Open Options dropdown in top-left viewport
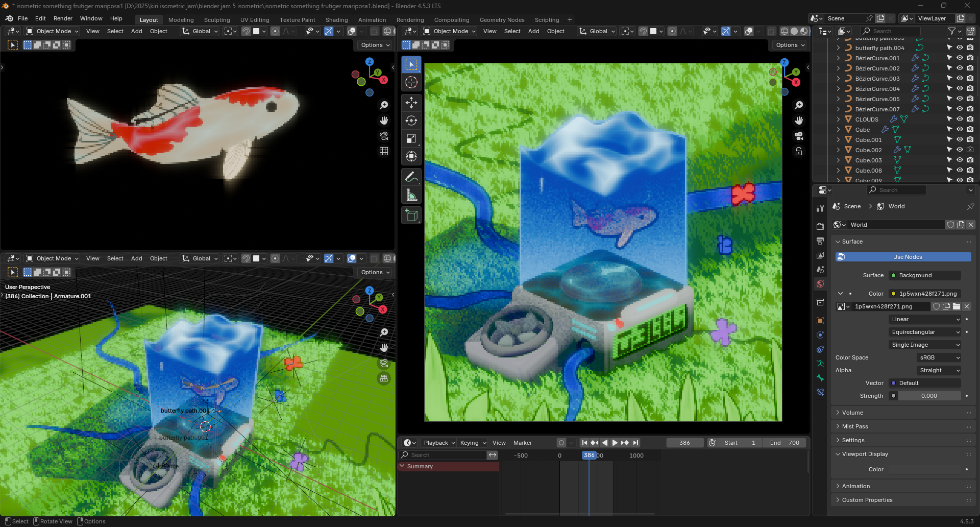 click(x=375, y=45)
